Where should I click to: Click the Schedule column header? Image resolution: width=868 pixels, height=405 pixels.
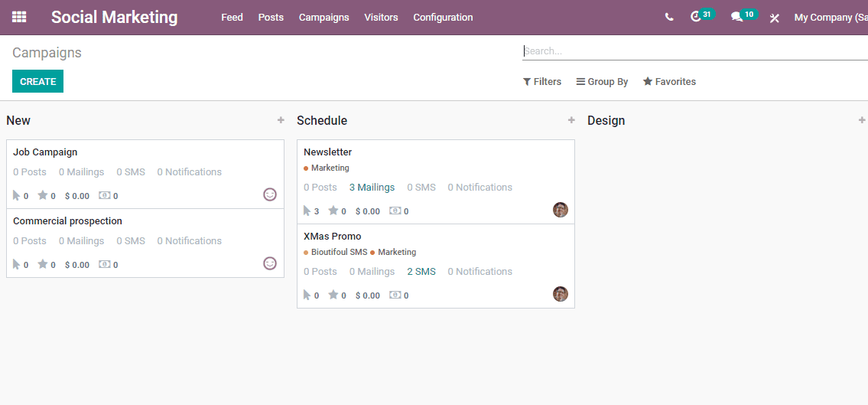click(322, 120)
